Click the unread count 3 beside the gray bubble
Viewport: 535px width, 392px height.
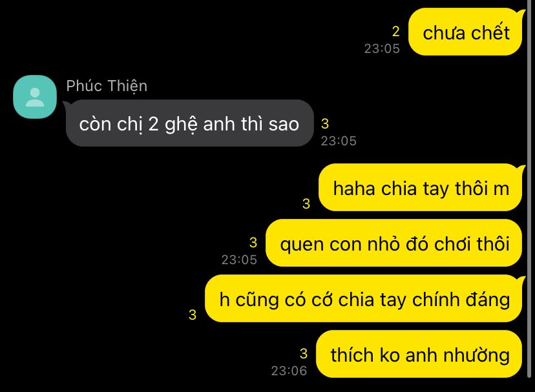325,123
